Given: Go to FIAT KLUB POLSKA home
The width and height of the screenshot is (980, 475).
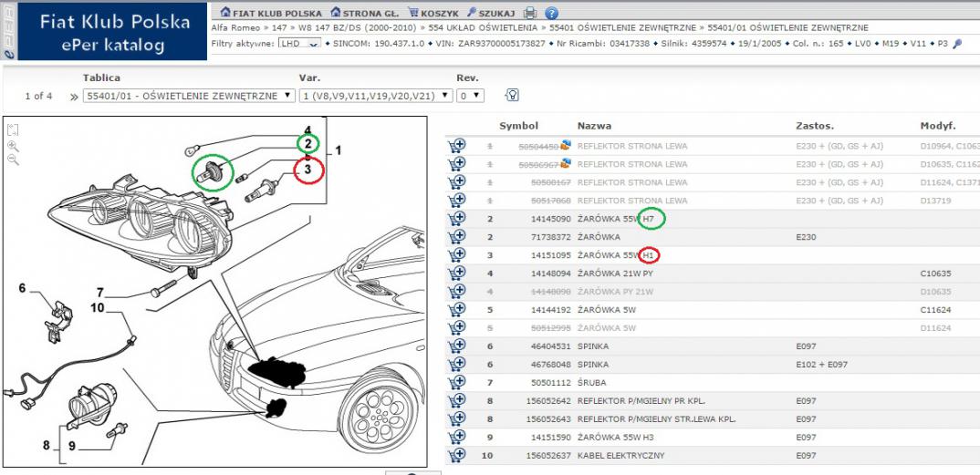Looking at the screenshot, I should (266, 14).
